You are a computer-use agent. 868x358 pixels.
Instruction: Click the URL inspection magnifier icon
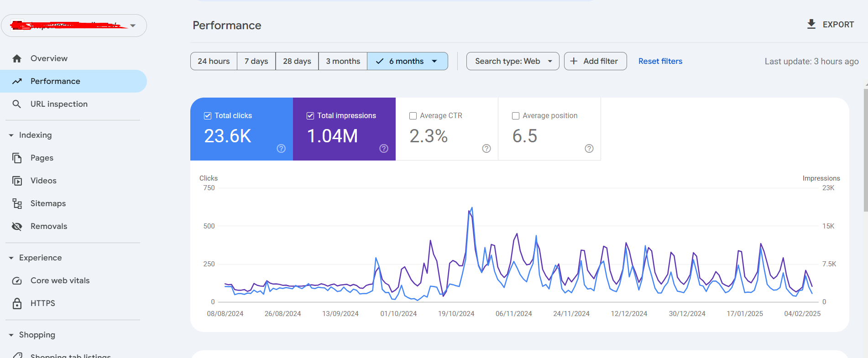[17, 104]
